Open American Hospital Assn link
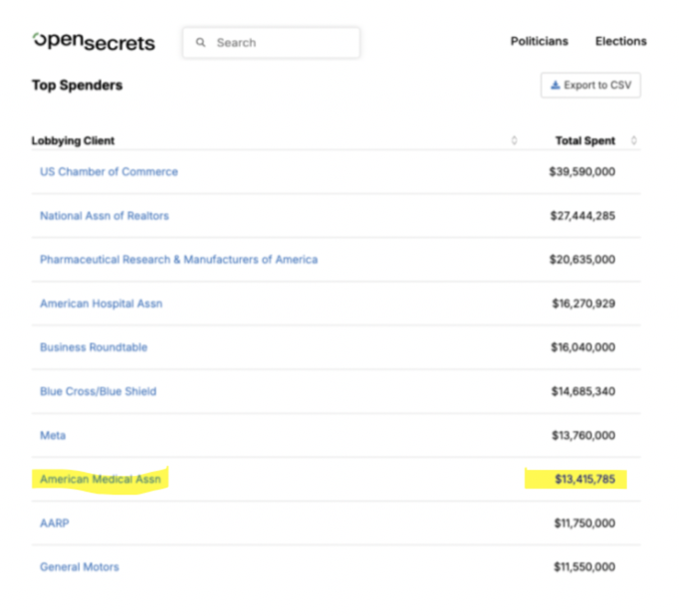This screenshot has height=616, width=679. click(x=101, y=304)
